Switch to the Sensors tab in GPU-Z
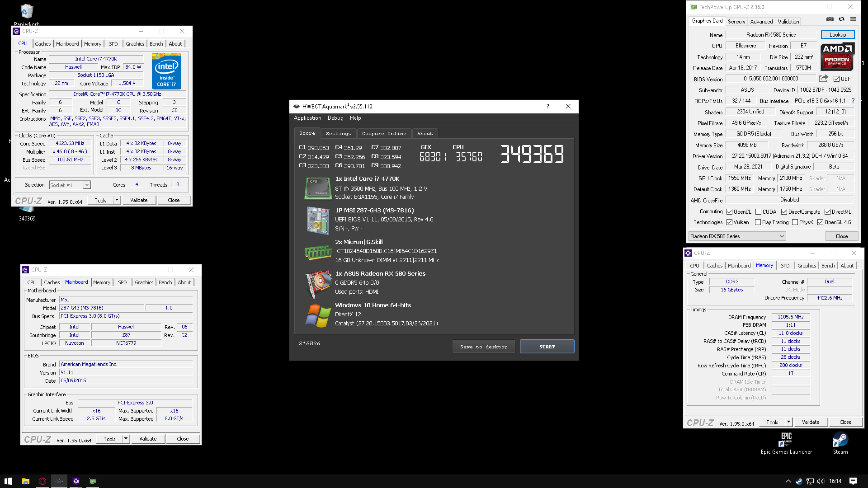This screenshot has height=488, width=868. point(736,22)
